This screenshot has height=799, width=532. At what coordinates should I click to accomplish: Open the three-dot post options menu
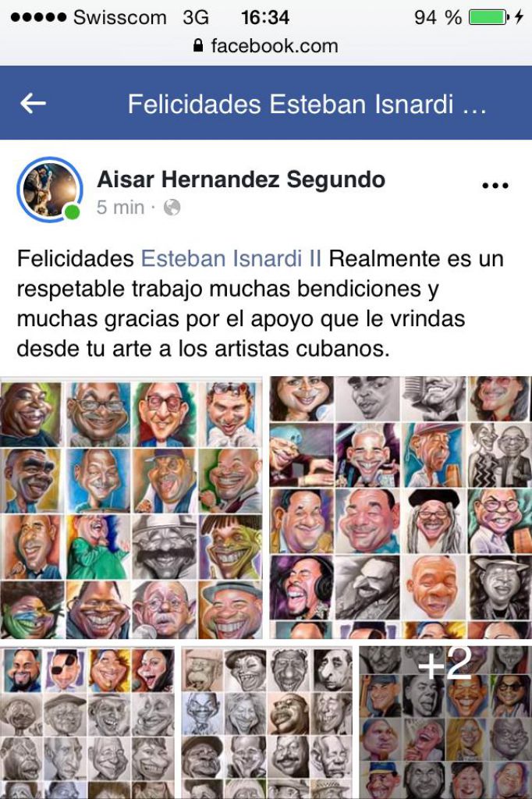tap(495, 186)
